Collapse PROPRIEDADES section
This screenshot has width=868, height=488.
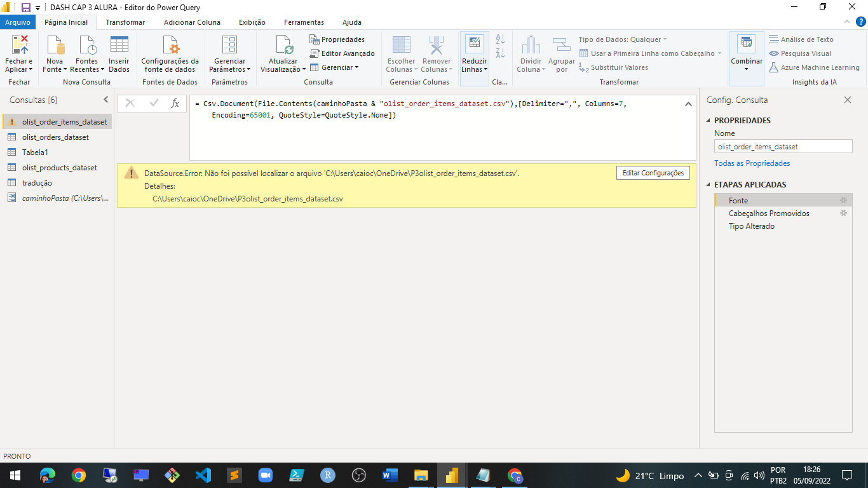click(x=709, y=121)
